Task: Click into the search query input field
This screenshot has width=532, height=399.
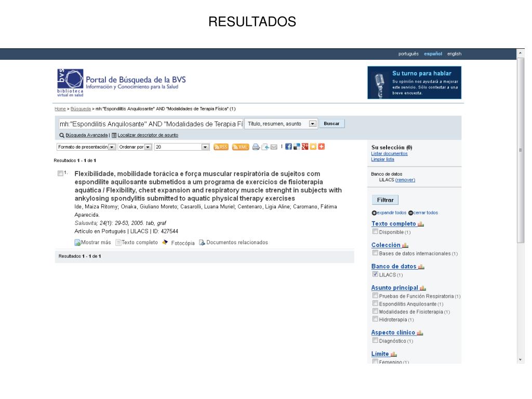Action: 151,124
